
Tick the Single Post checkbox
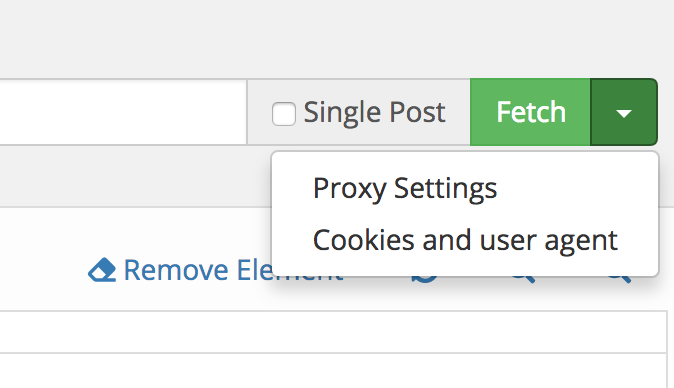pyautogui.click(x=284, y=114)
